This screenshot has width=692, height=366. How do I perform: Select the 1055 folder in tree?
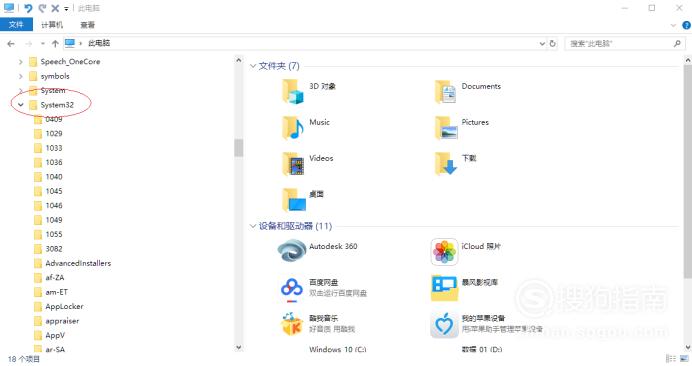[49, 234]
